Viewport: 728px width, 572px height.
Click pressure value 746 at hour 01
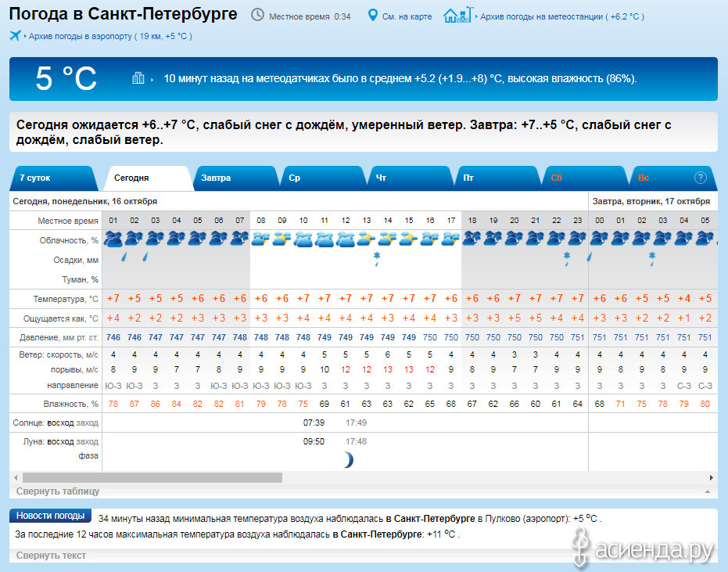[113, 337]
